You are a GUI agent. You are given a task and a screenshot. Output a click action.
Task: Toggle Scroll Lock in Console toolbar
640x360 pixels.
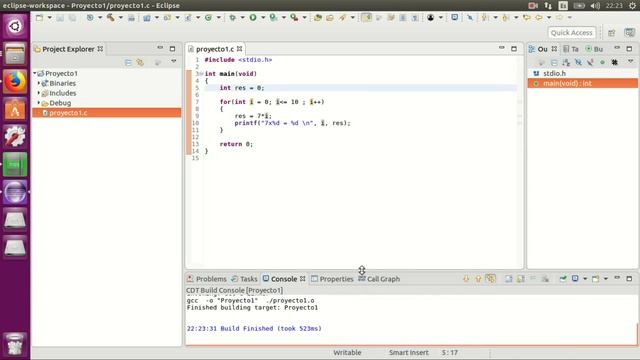point(521,279)
